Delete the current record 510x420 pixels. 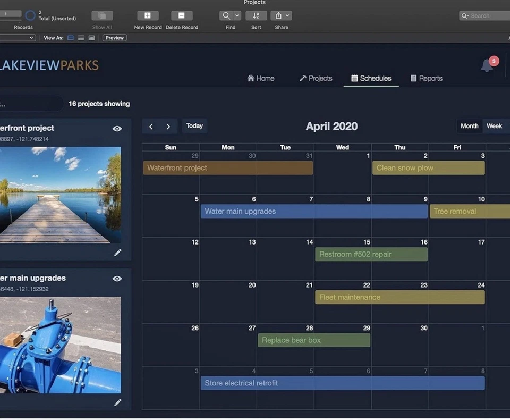tap(182, 15)
